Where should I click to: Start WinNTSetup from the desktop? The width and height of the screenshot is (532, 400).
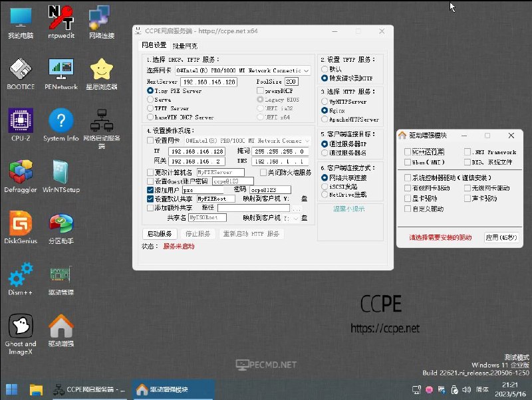(x=60, y=176)
